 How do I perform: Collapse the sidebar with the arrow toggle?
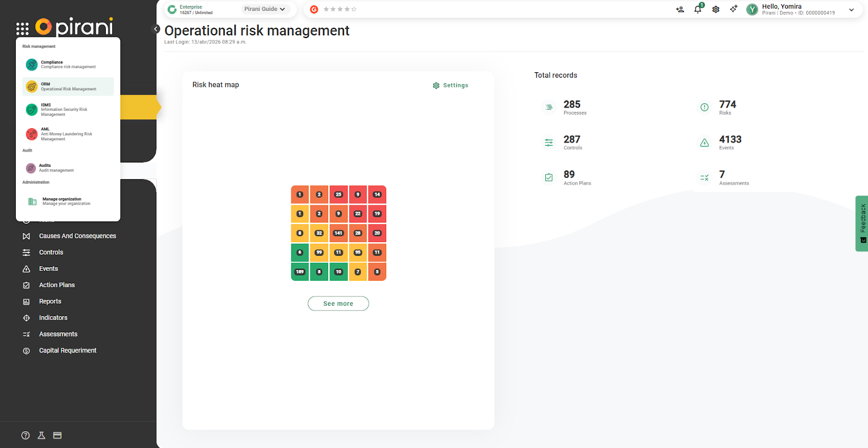156,29
